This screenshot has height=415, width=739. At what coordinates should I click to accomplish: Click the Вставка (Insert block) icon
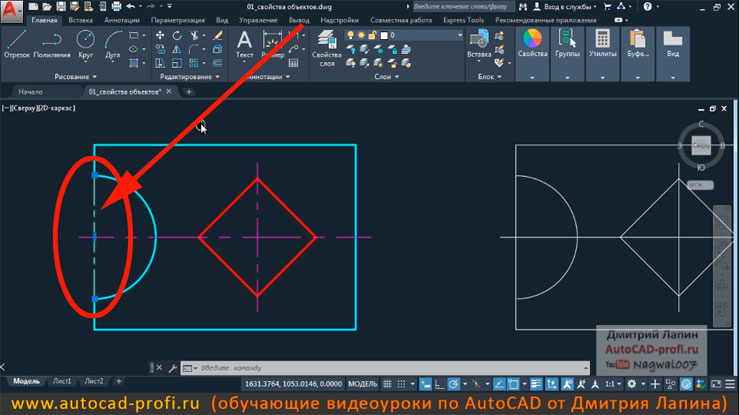tap(479, 44)
